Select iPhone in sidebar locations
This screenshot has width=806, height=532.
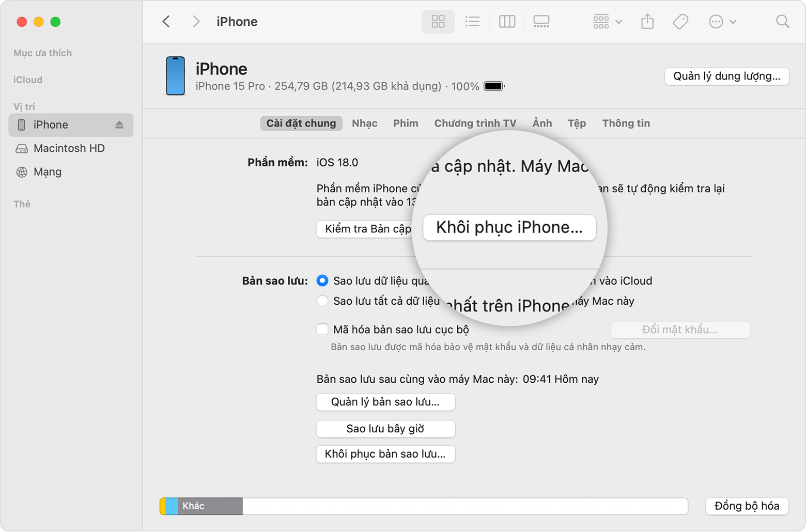[71, 125]
